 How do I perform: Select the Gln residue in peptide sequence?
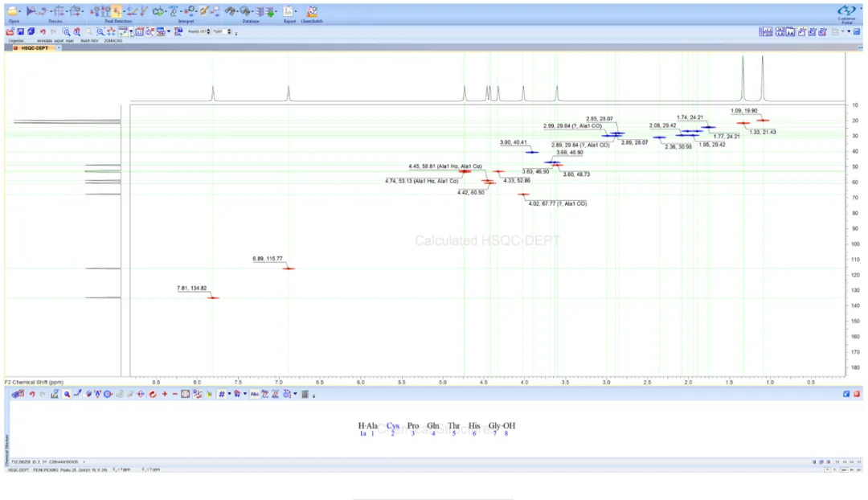(x=433, y=426)
